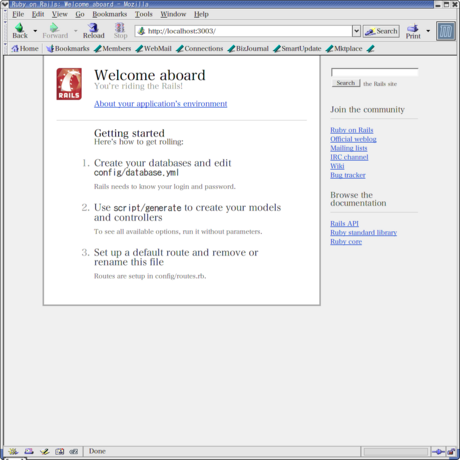
Task: Click Home on the personal toolbar
Action: (25, 49)
